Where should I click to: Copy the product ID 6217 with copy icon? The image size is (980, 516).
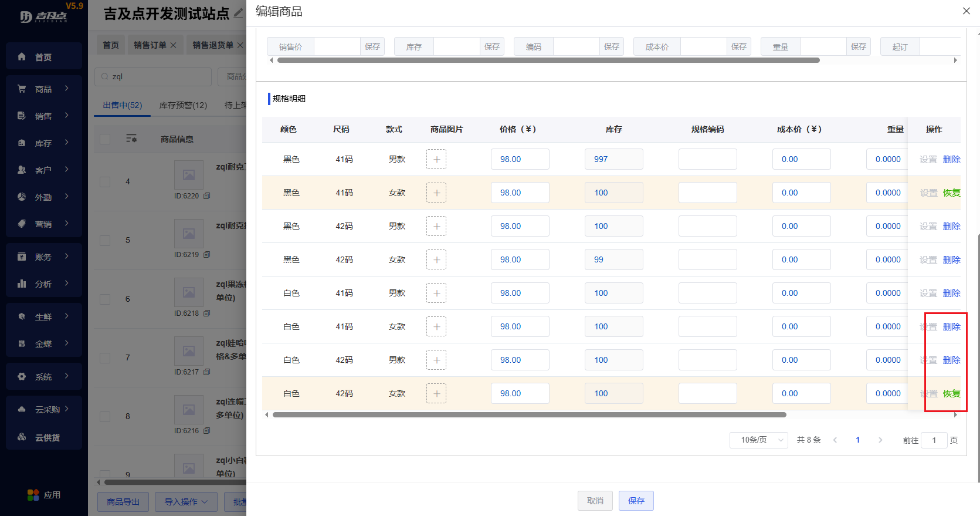pos(207,372)
